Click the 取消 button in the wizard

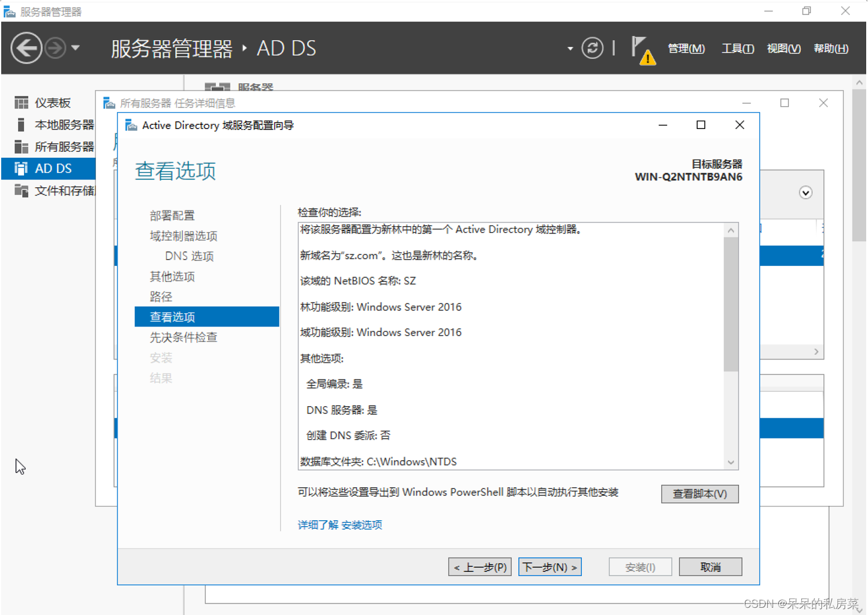coord(710,567)
